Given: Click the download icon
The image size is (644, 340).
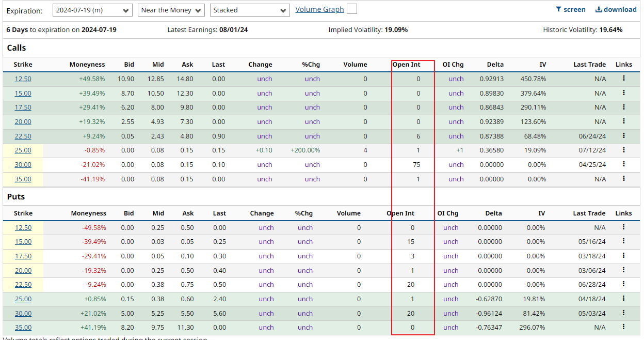Looking at the screenshot, I should tap(599, 9).
